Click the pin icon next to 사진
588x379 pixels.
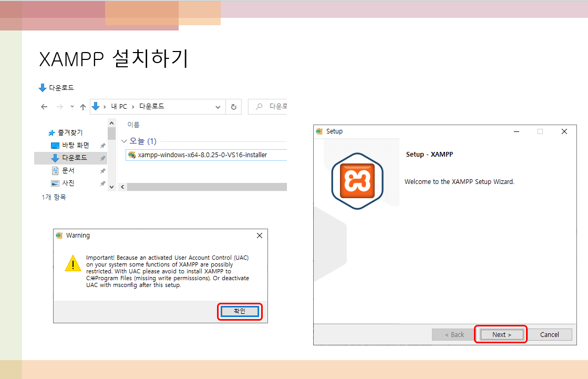tap(102, 183)
